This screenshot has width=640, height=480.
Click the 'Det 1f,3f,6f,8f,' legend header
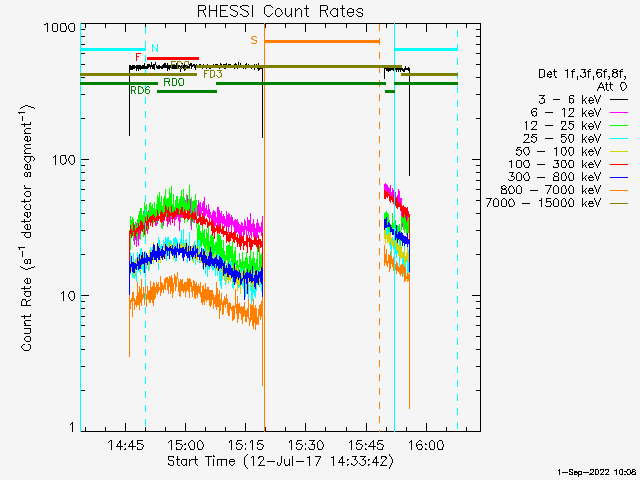(582, 74)
